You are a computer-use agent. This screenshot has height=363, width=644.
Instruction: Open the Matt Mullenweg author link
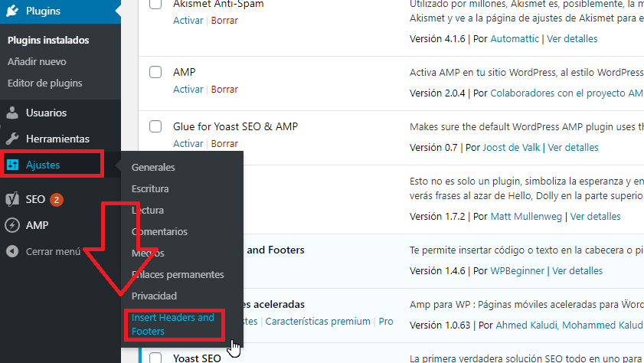526,217
